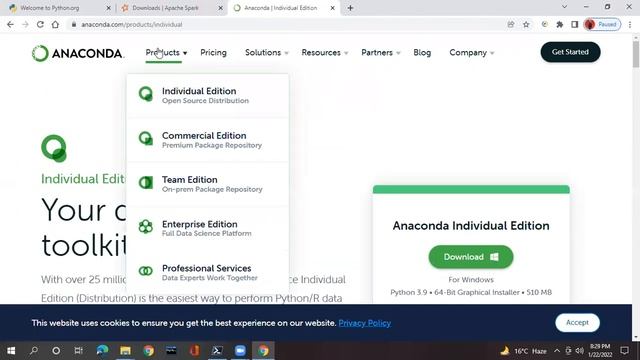Image resolution: width=640 pixels, height=360 pixels.
Task: Close the Apache Spark Downloads tab
Action: (x=220, y=8)
